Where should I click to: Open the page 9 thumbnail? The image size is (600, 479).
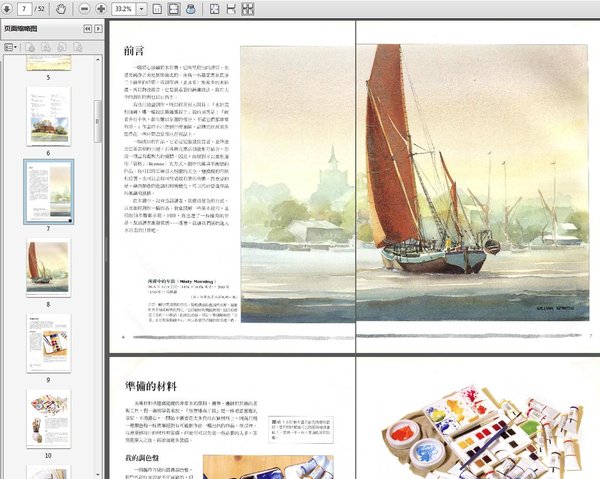[x=48, y=344]
